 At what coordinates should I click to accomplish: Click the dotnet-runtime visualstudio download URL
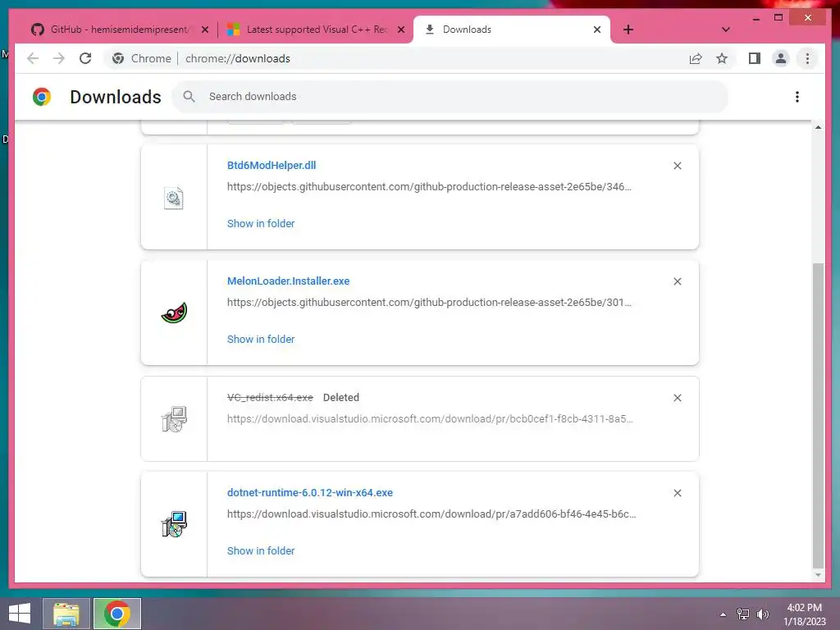pos(431,514)
